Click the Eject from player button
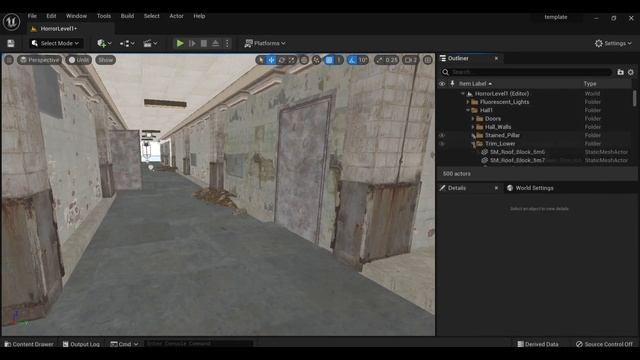Viewport: 640px width, 360px height. (216, 43)
